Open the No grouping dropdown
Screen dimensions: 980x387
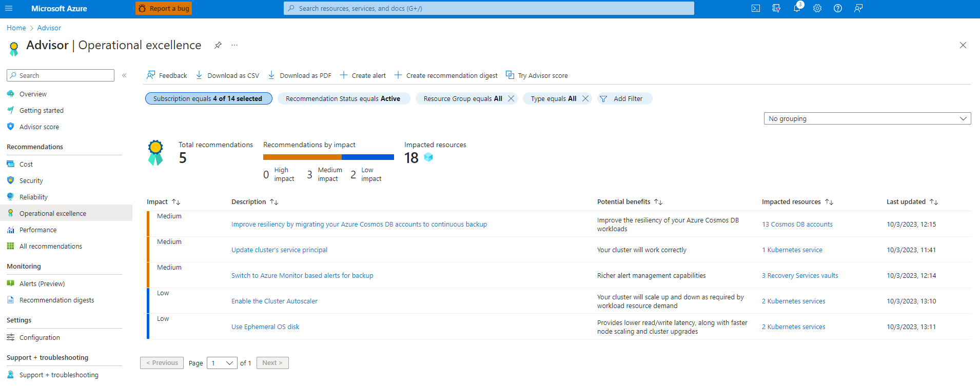(x=867, y=118)
